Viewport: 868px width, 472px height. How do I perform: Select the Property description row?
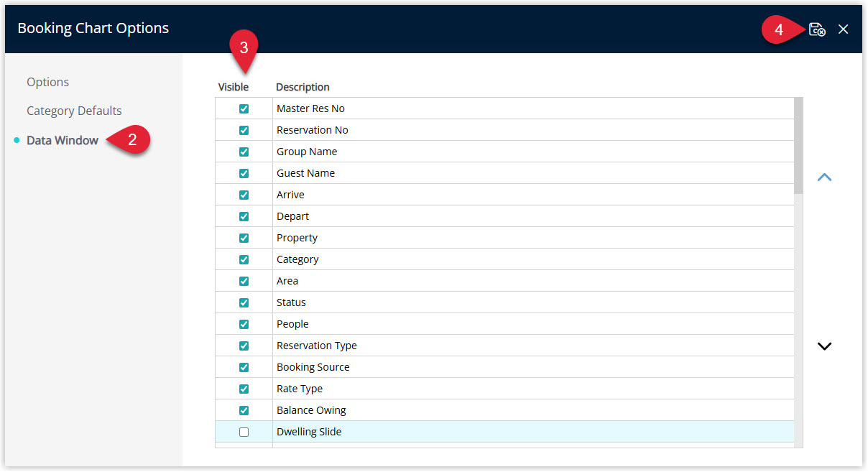click(x=533, y=238)
